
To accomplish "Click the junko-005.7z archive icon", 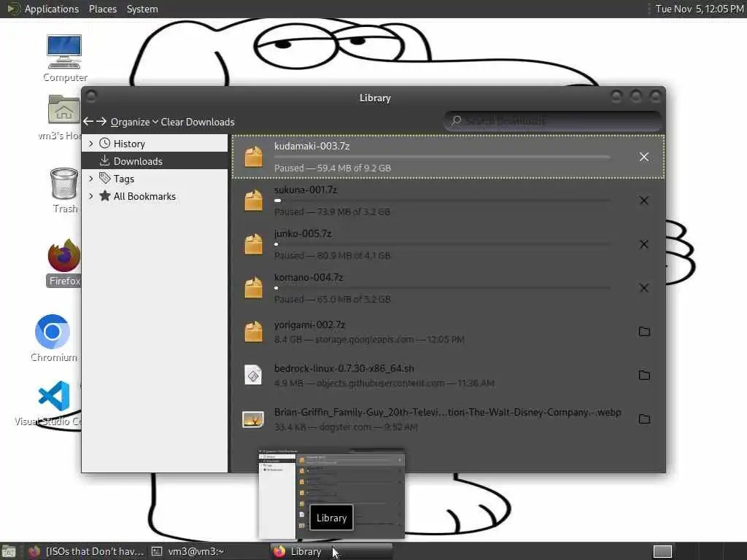I will click(x=253, y=244).
